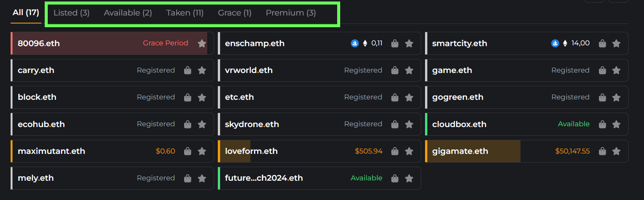The image size is (644, 200).
Task: Click the OpenSea badge on enschamp.eth
Action: 355,43
